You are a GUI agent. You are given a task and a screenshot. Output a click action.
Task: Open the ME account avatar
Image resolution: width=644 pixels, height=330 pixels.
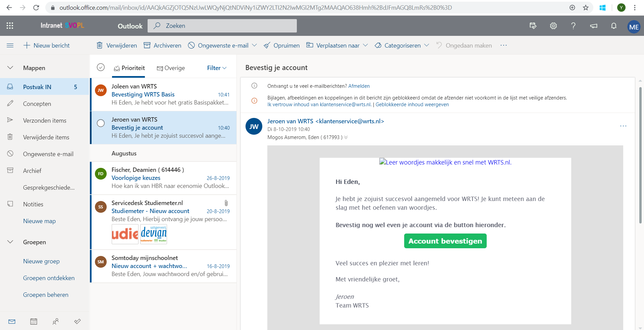634,27
